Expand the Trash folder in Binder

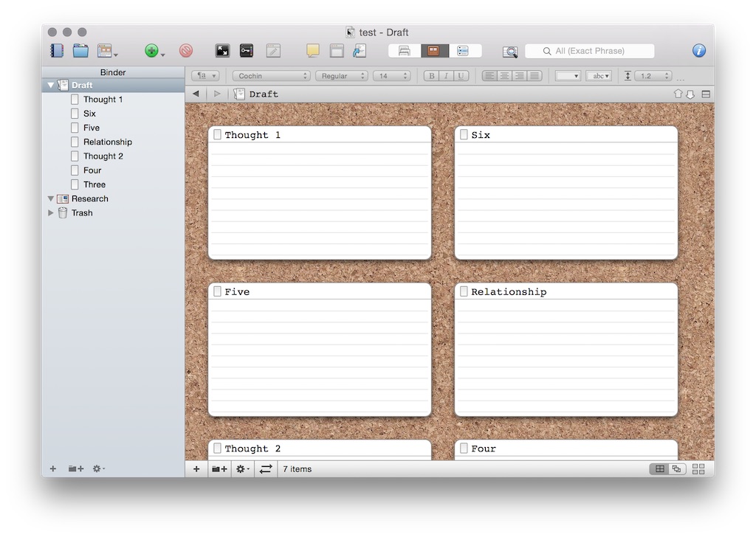(51, 213)
